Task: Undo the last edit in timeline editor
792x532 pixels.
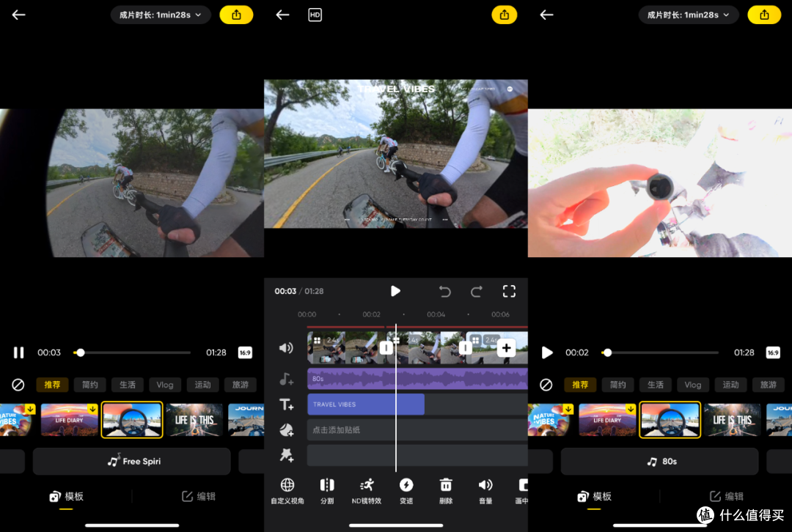Action: pyautogui.click(x=444, y=291)
